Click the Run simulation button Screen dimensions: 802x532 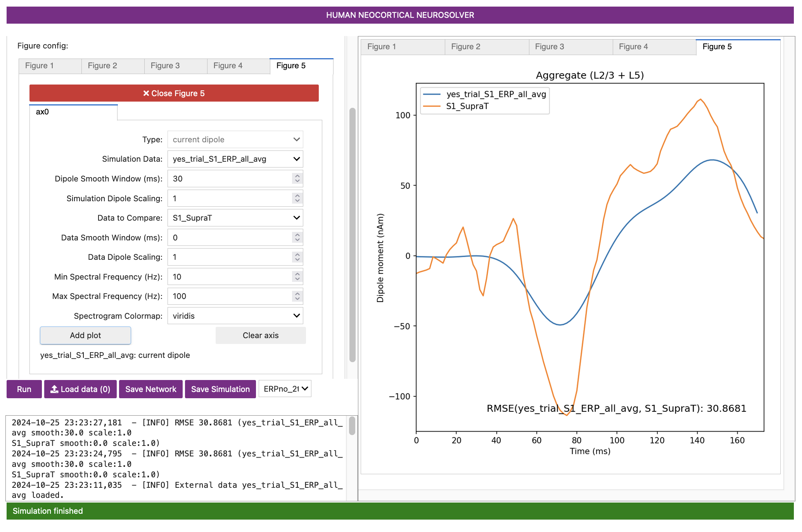pyautogui.click(x=24, y=389)
